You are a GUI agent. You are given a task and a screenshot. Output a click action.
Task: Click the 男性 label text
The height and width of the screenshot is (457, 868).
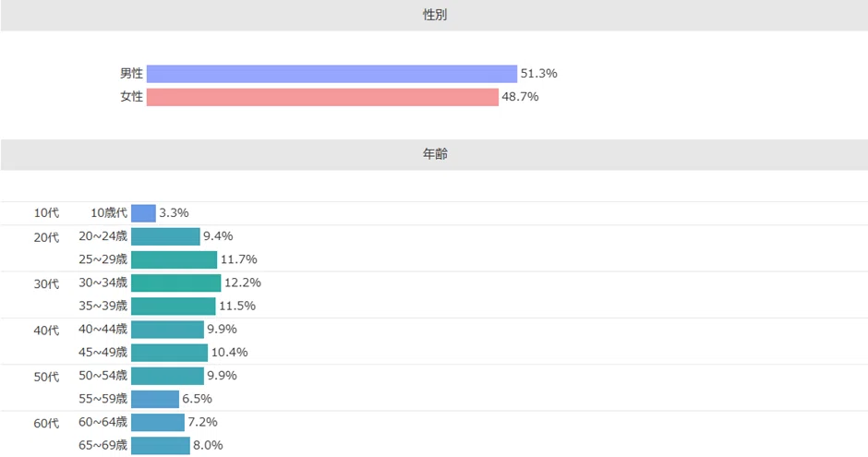tap(132, 73)
